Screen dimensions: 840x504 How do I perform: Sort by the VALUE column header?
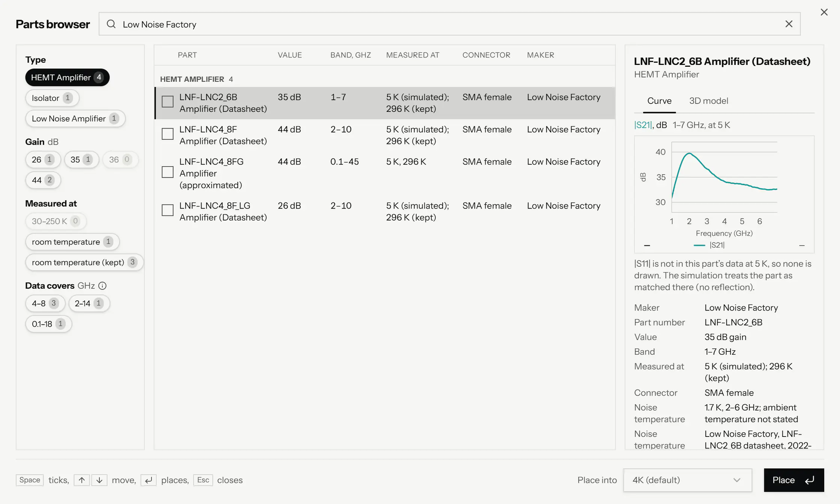[289, 55]
